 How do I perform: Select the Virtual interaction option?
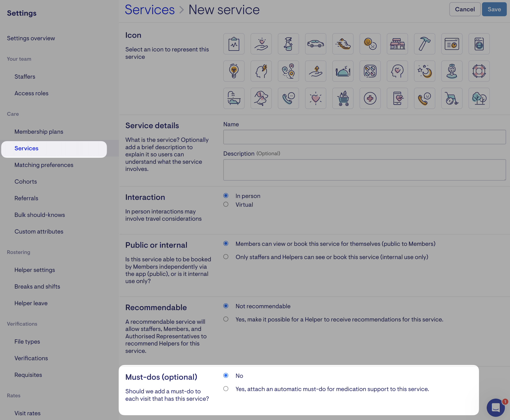226,204
